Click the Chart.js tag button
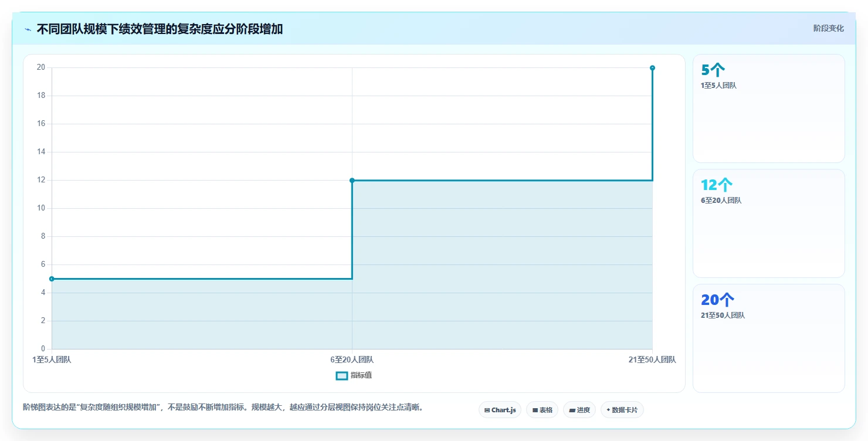The width and height of the screenshot is (868, 441). coord(500,410)
